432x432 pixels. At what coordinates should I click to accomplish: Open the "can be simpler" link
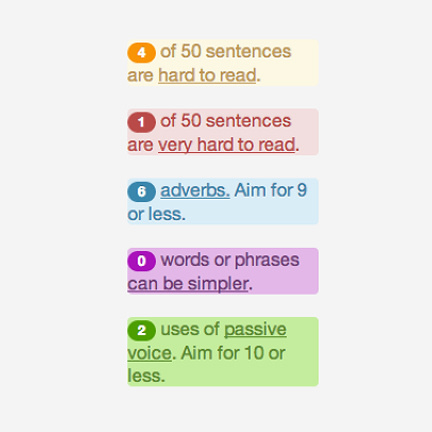pos(188,284)
